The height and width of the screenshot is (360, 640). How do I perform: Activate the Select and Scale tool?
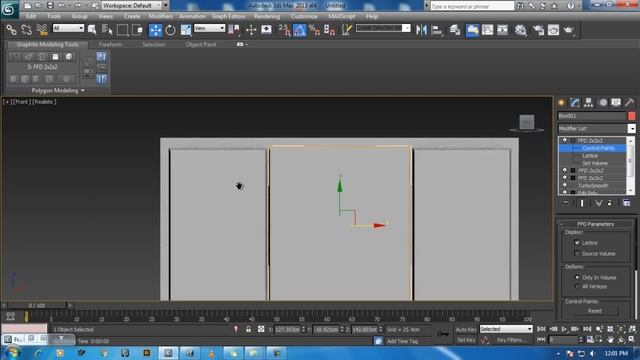click(x=186, y=30)
